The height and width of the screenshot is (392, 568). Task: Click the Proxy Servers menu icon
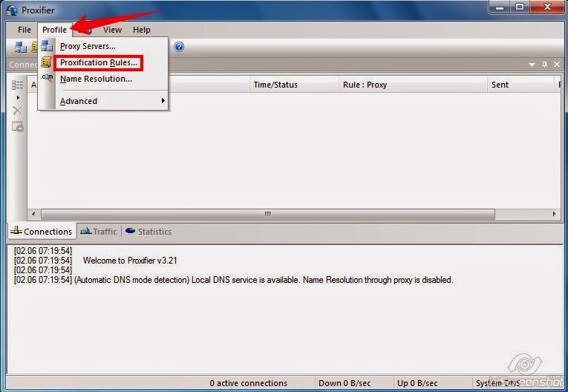(x=47, y=46)
